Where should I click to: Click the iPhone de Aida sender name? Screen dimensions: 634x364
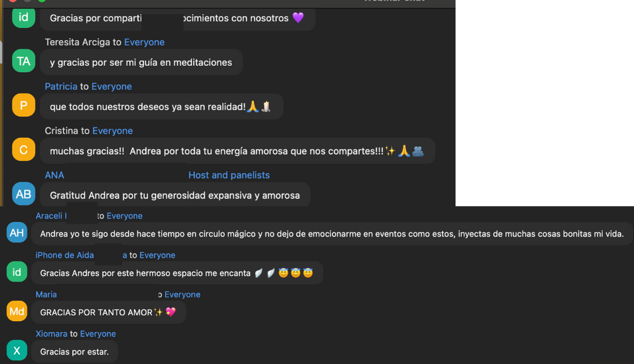[x=65, y=255]
